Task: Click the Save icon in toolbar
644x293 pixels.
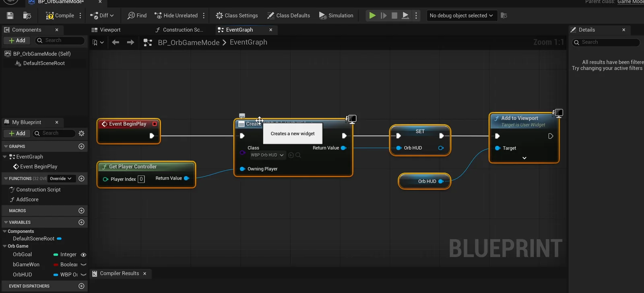Action: point(10,16)
